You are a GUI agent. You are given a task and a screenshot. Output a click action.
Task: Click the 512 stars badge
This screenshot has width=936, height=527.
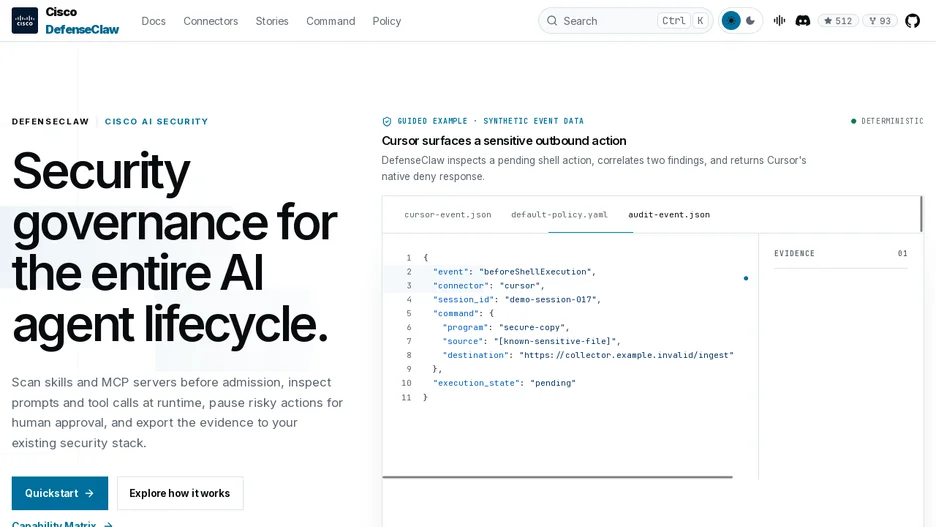(x=838, y=21)
